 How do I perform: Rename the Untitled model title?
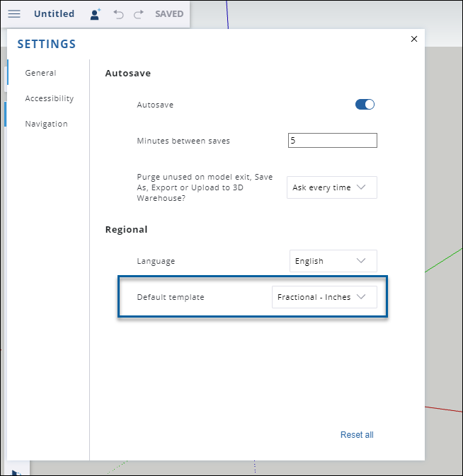[54, 14]
